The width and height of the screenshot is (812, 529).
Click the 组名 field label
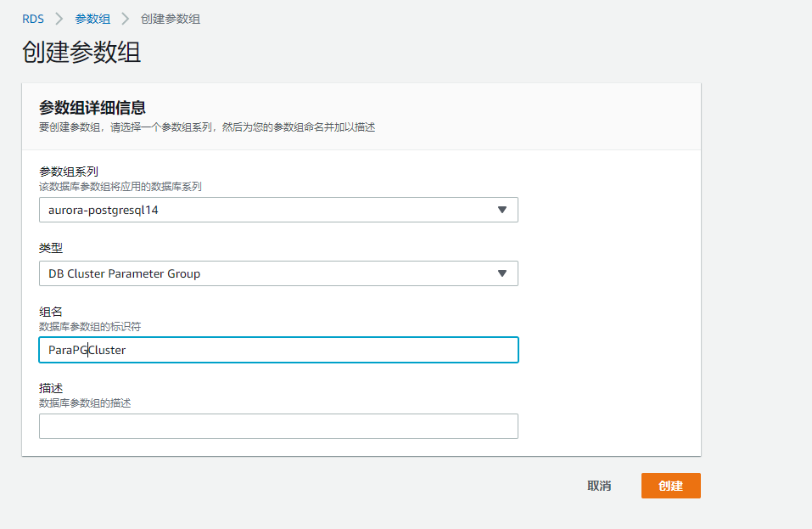point(51,312)
